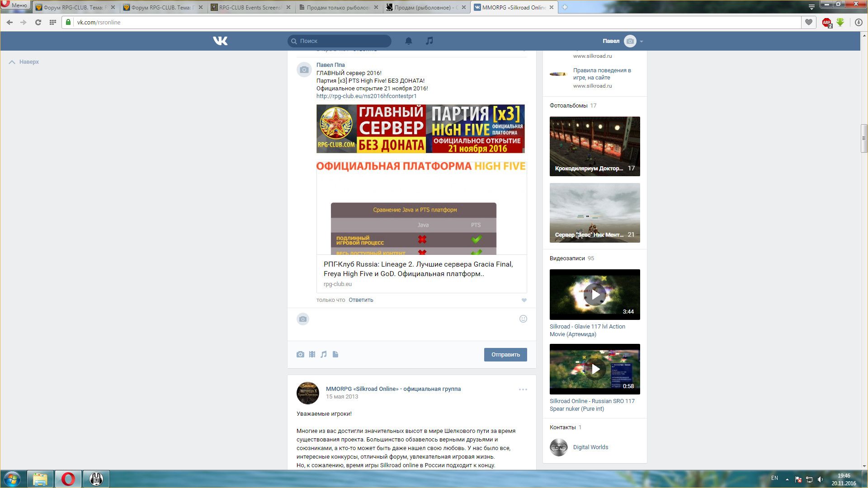868x488 pixels.
Task: Click the Отправить button
Action: [x=505, y=355]
